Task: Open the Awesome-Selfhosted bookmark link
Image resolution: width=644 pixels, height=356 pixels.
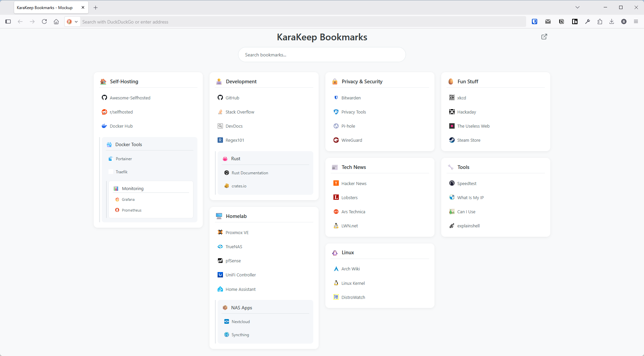Action: point(130,98)
